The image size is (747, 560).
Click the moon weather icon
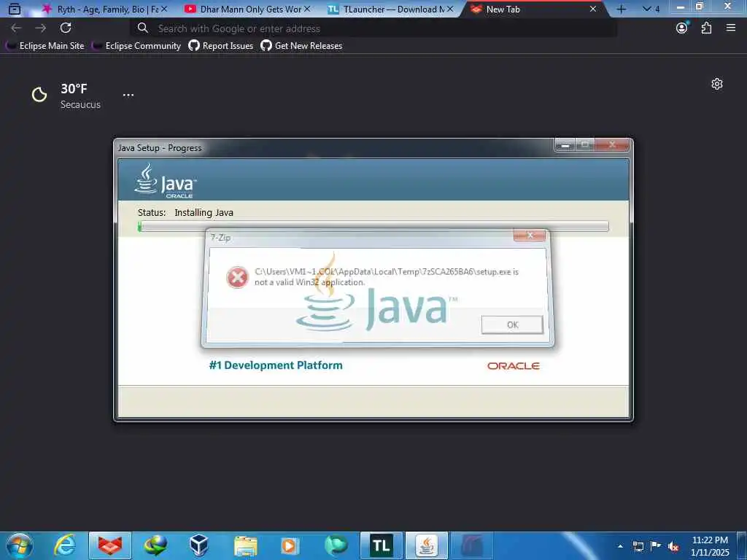coord(39,95)
